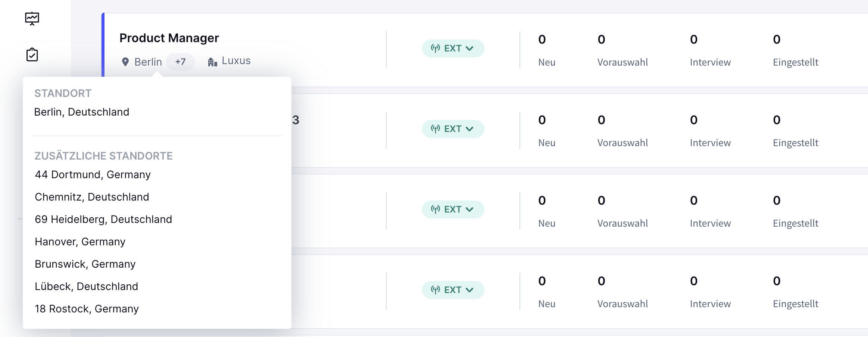Open the Product Manager job title
Viewport: 868px width, 337px height.
[x=169, y=38]
